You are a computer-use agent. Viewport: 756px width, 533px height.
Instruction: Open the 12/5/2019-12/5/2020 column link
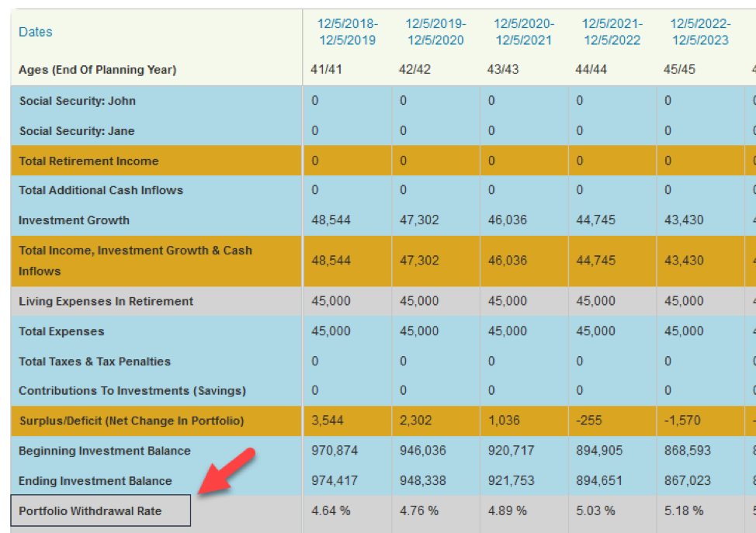pos(435,32)
